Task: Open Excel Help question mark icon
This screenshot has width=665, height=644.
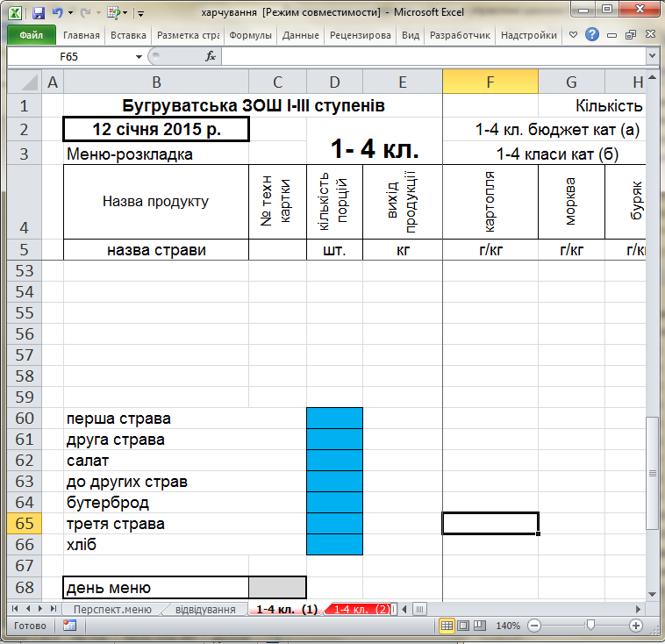Action: (x=591, y=34)
